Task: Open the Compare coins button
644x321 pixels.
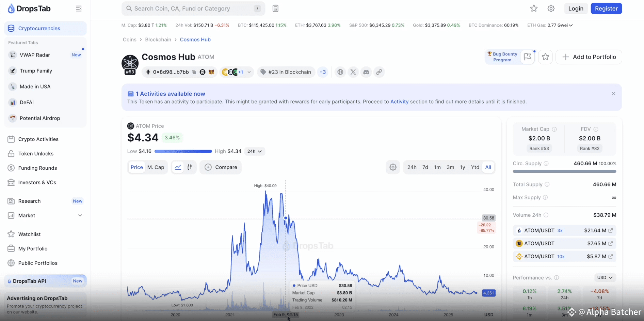Action: click(x=221, y=167)
